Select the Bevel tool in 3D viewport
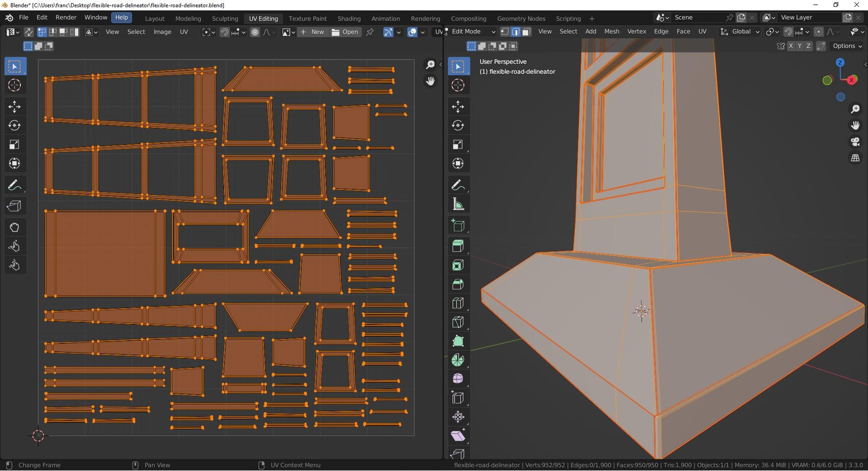 click(458, 284)
